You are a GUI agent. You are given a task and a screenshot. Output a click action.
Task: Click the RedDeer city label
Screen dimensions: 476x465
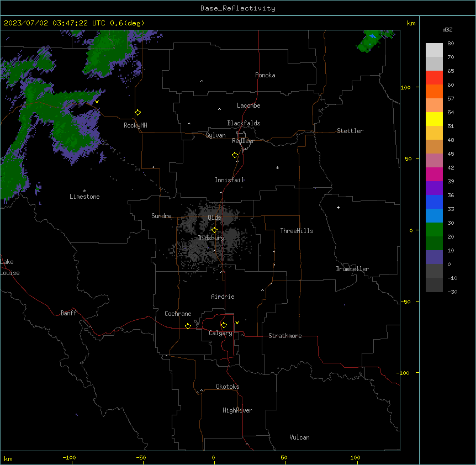(x=243, y=141)
